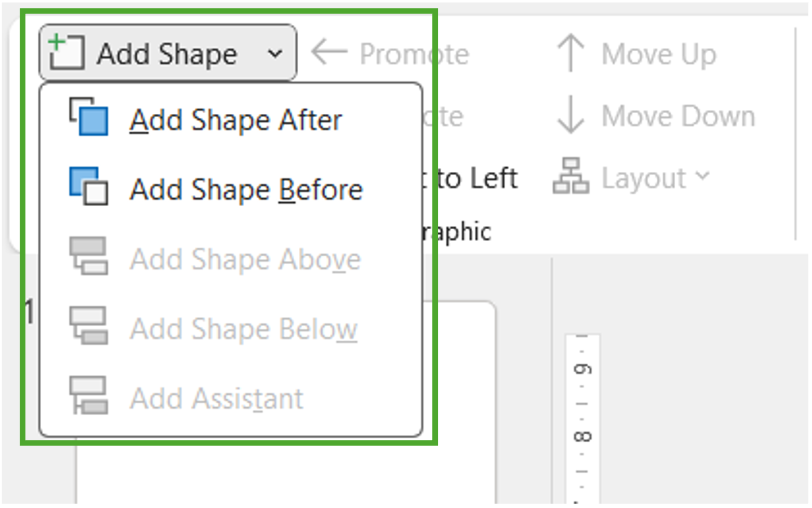Click the Add Shape icon
812x508 pixels.
(66, 52)
